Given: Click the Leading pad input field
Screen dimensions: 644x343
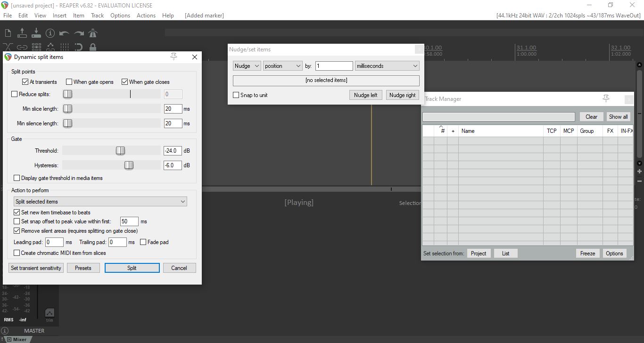Looking at the screenshot, I should [54, 242].
